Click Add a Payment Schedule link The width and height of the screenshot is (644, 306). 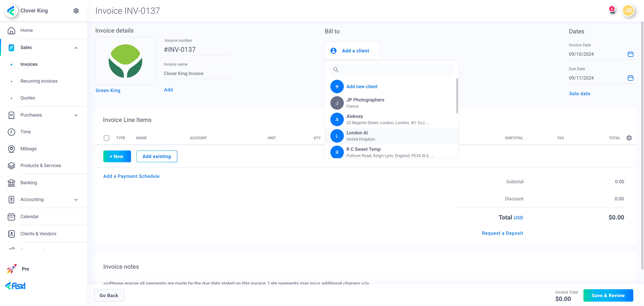[131, 176]
